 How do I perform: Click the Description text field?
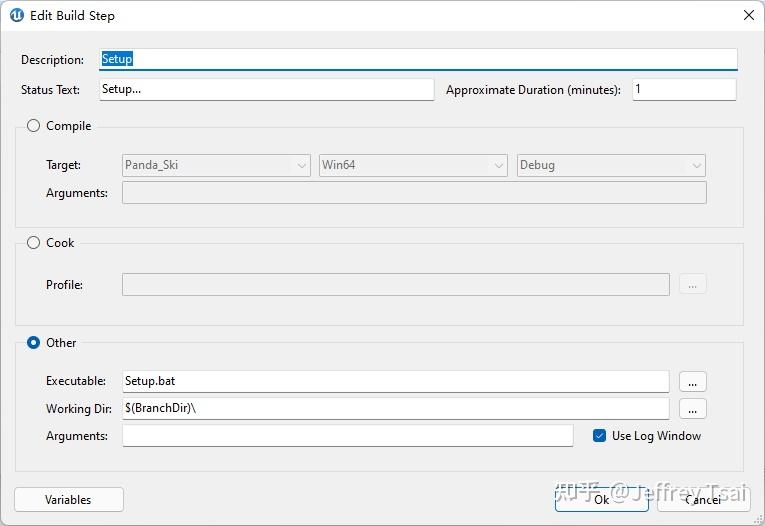[418, 59]
